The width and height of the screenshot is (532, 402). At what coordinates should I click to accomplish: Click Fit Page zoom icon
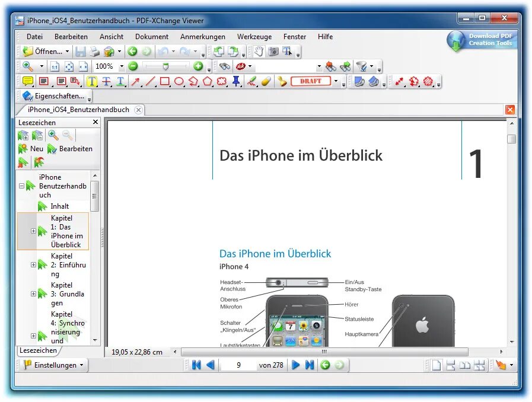coord(69,66)
